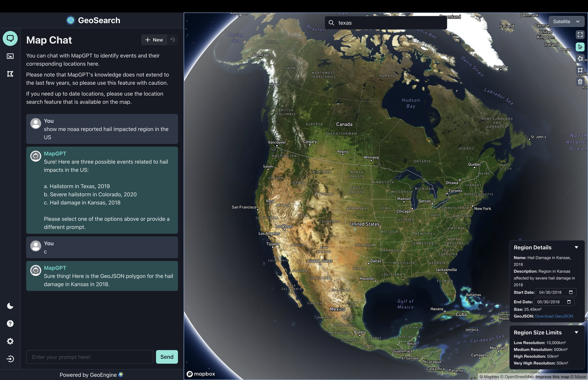Click the logout icon in sidebar
588x380 pixels.
click(x=10, y=359)
